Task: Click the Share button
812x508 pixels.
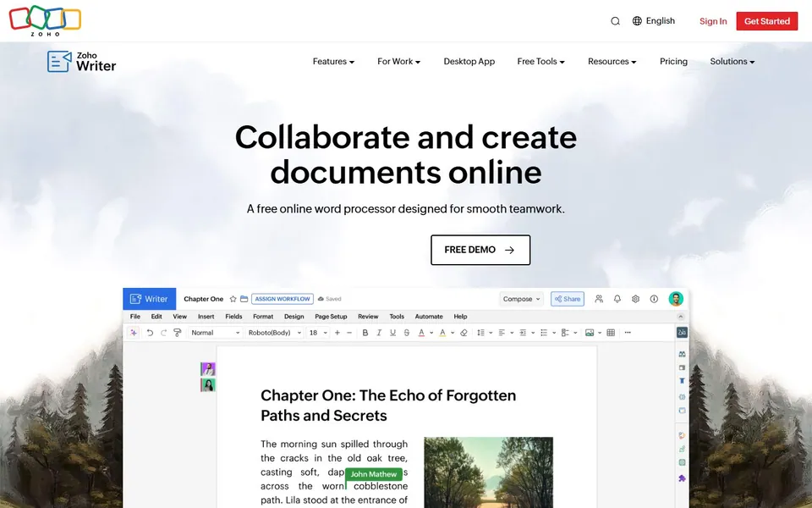Action: (568, 299)
